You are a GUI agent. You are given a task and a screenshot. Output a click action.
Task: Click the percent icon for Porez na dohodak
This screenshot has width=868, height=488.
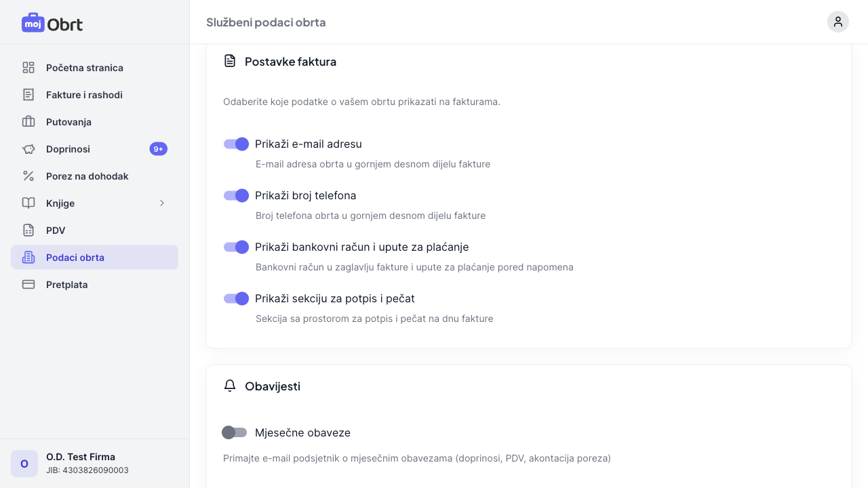tap(28, 176)
